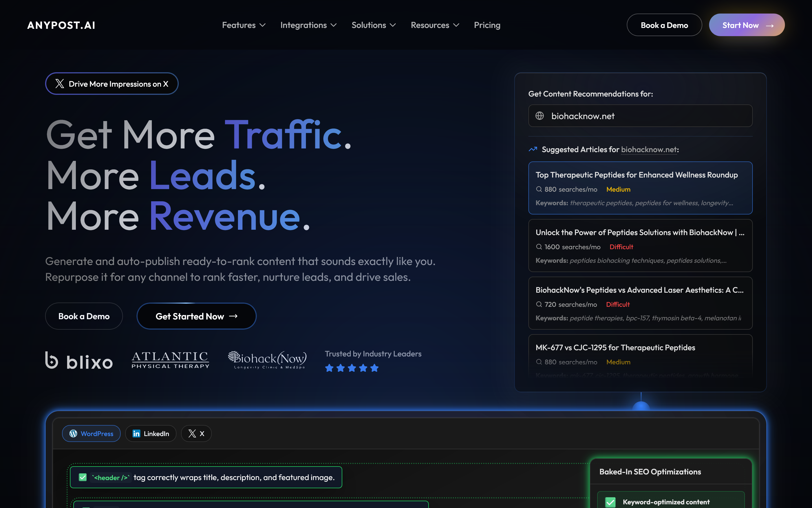Screen dimensions: 812x508
Task: Click the Difficult label beside 1600 searches/mo
Action: point(621,247)
